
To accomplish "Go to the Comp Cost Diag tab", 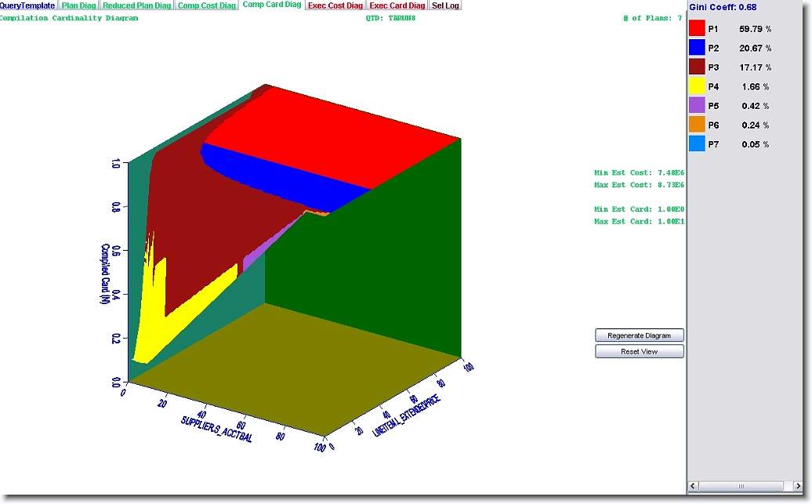I will pos(207,5).
